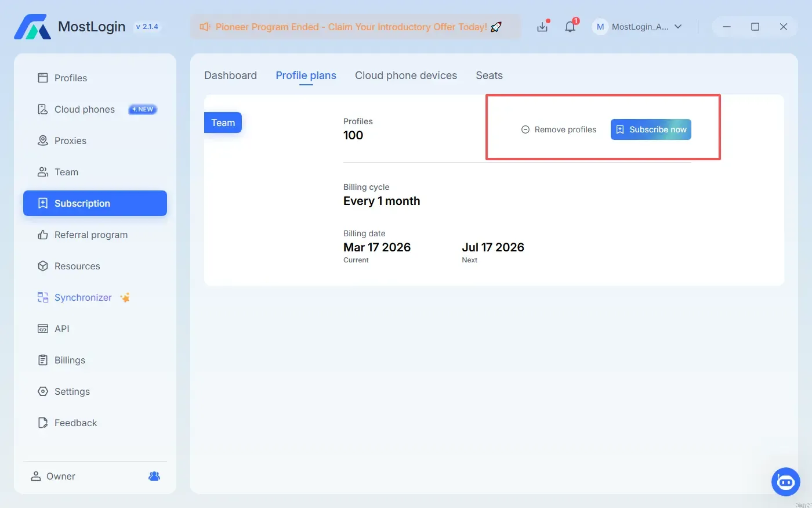Open the Cloud phone devices tab
The image size is (812, 508).
[406, 75]
